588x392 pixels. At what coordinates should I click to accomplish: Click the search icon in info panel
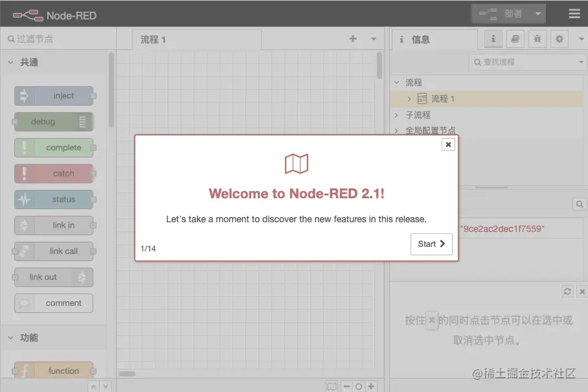pos(580,204)
